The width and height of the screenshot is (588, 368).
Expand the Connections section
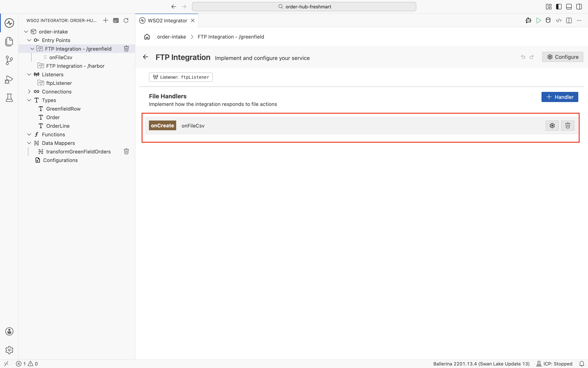coord(29,92)
